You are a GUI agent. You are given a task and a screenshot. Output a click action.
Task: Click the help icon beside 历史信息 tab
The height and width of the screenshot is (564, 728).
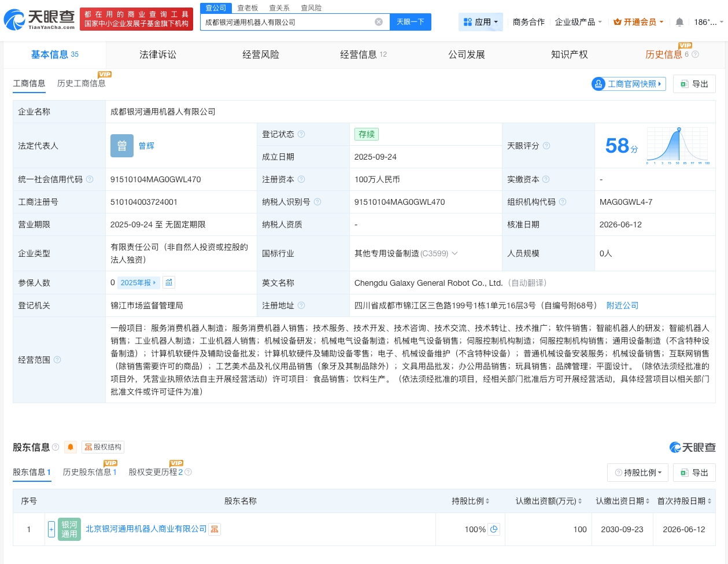tap(696, 54)
